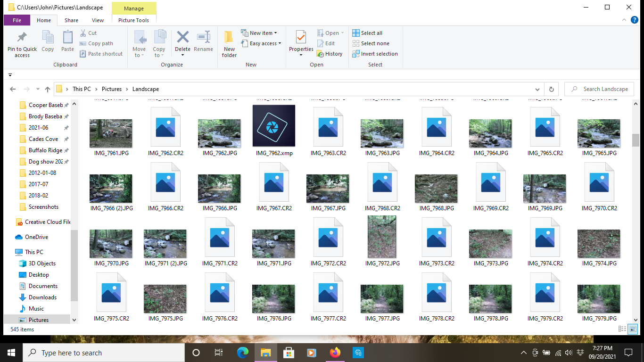Open the address bar history dropdown
The image size is (644, 362).
(x=537, y=89)
